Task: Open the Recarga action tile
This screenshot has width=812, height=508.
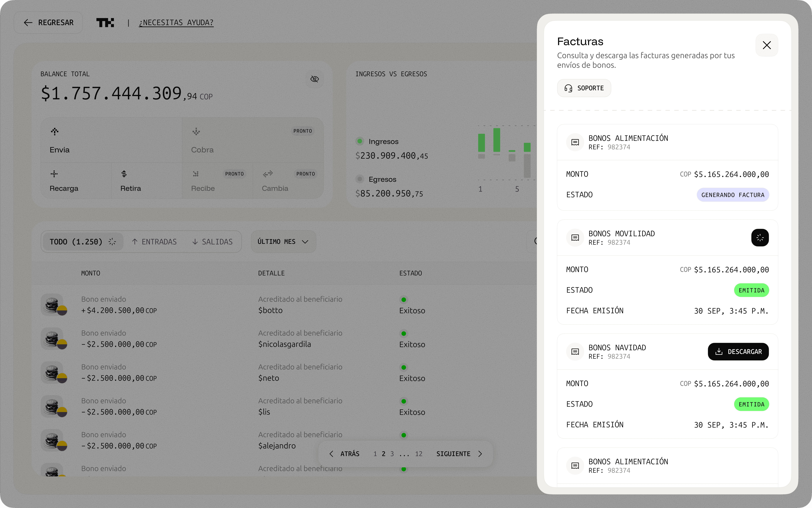Action: [76, 181]
